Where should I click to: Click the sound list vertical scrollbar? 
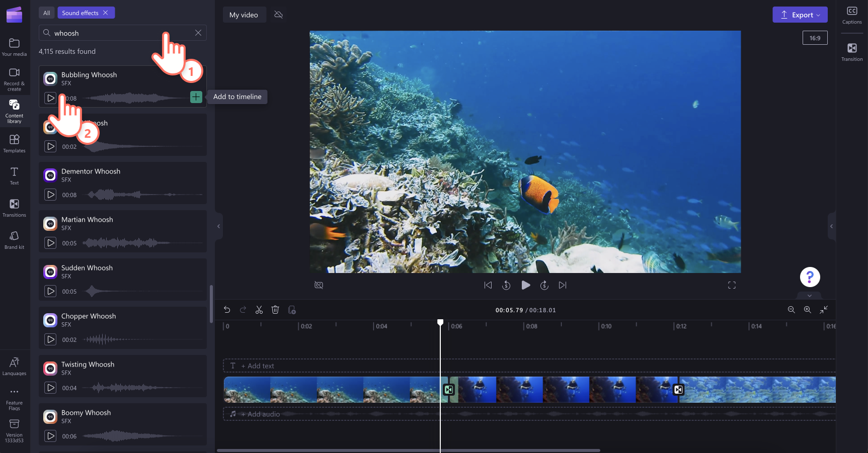211,304
